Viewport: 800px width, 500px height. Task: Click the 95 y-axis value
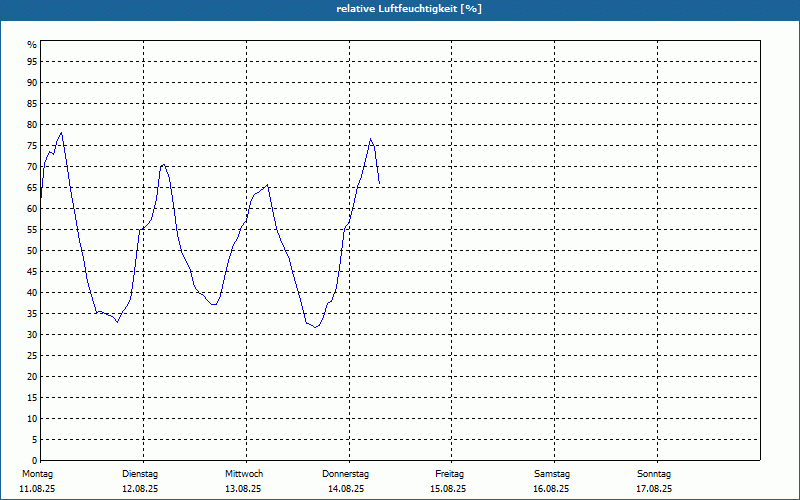[x=32, y=62]
